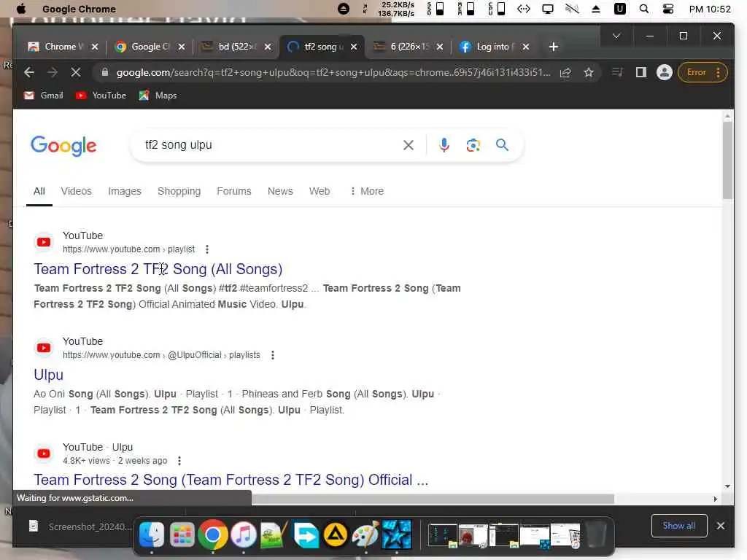Switch to the Forums results tab
This screenshot has height=560, width=747.
pyautogui.click(x=234, y=191)
